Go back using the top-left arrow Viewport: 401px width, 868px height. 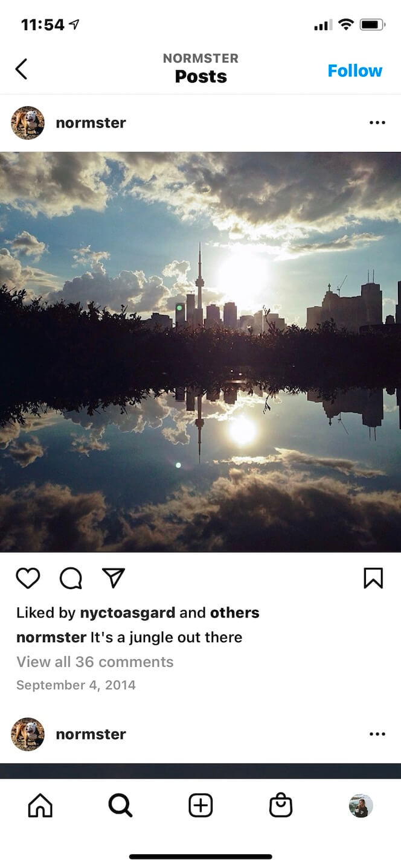(21, 69)
